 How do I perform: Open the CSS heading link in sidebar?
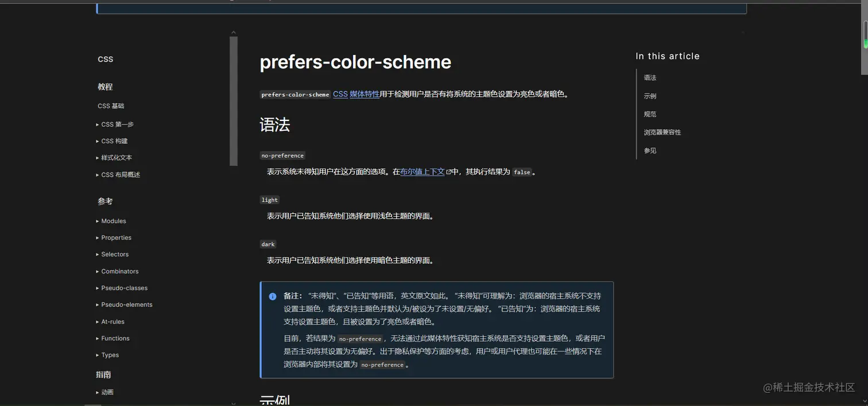[106, 60]
